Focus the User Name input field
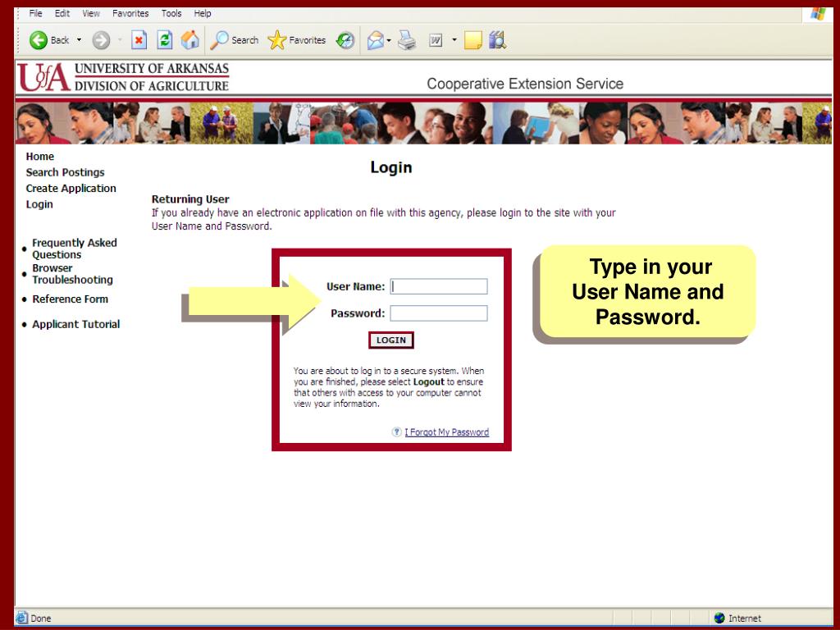Screen dimensions: 840x630 [439, 286]
